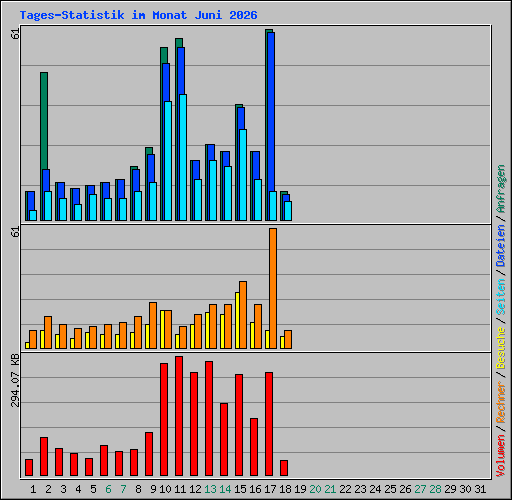Click green weekend day '27' label
The image size is (512, 500).
420,489
